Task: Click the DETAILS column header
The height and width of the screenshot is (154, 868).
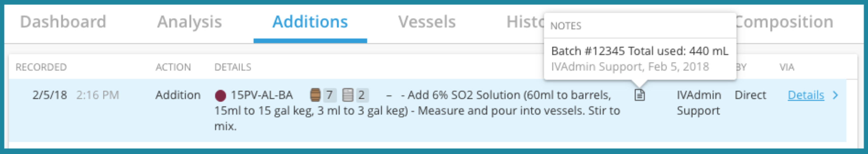Action: [233, 67]
